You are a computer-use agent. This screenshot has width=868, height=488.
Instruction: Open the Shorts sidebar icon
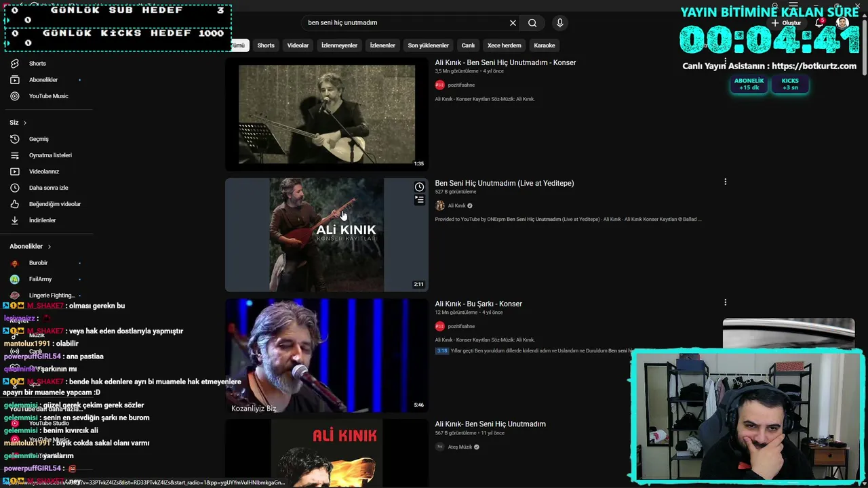pyautogui.click(x=15, y=64)
